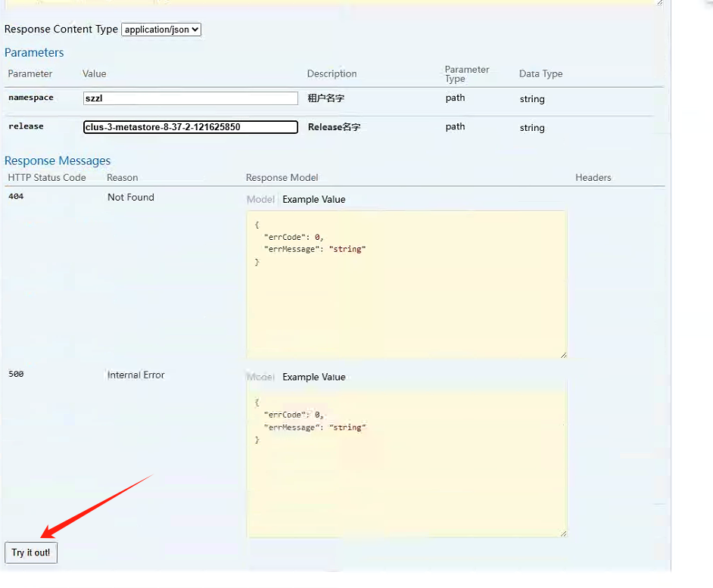The image size is (713, 588).
Task: Click the 租户名字 description text
Action: (x=326, y=98)
